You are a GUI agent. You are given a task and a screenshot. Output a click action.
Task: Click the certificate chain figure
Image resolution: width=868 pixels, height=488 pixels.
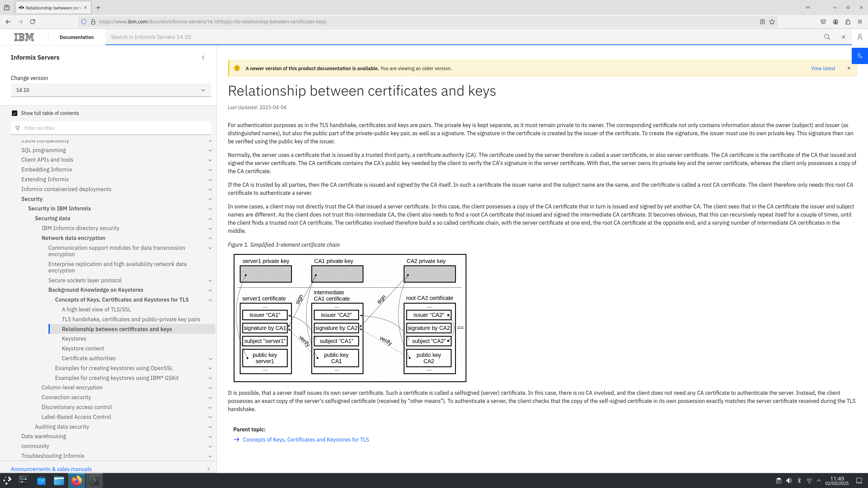350,318
